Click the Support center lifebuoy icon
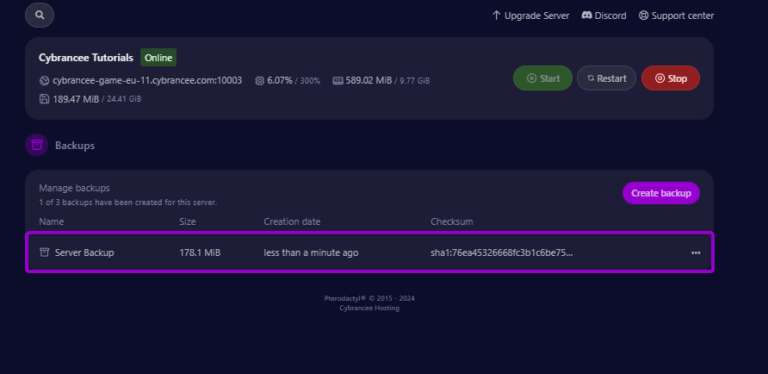Image resolution: width=768 pixels, height=374 pixels. pyautogui.click(x=644, y=16)
